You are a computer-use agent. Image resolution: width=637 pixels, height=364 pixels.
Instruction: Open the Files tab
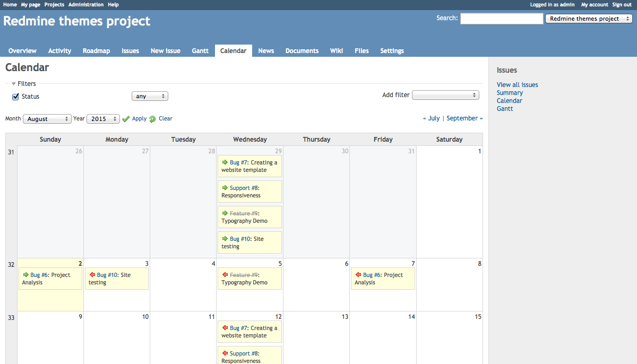click(361, 51)
